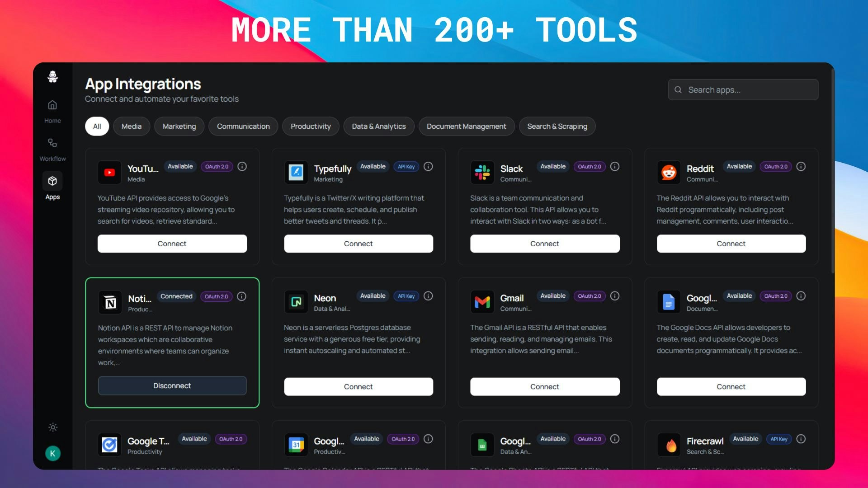Click the Gmail app logo icon

click(482, 302)
